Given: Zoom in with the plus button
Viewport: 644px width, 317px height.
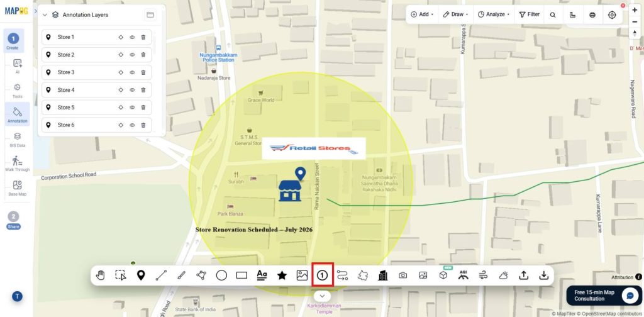Looking at the screenshot, I should [635, 10].
